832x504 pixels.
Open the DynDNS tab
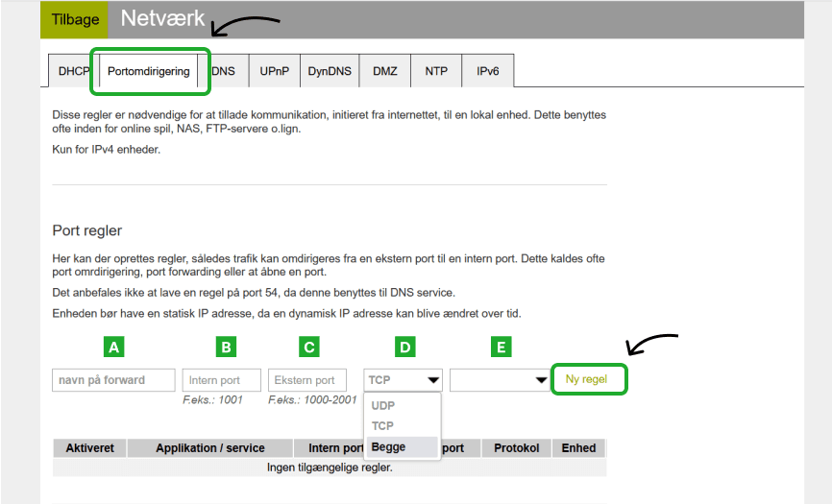point(330,72)
